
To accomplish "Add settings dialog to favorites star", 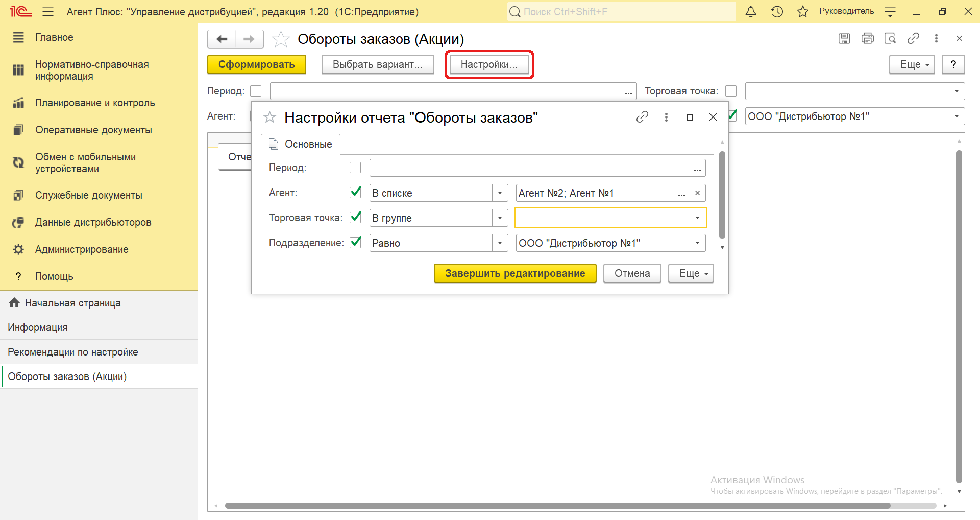I will pyautogui.click(x=269, y=117).
